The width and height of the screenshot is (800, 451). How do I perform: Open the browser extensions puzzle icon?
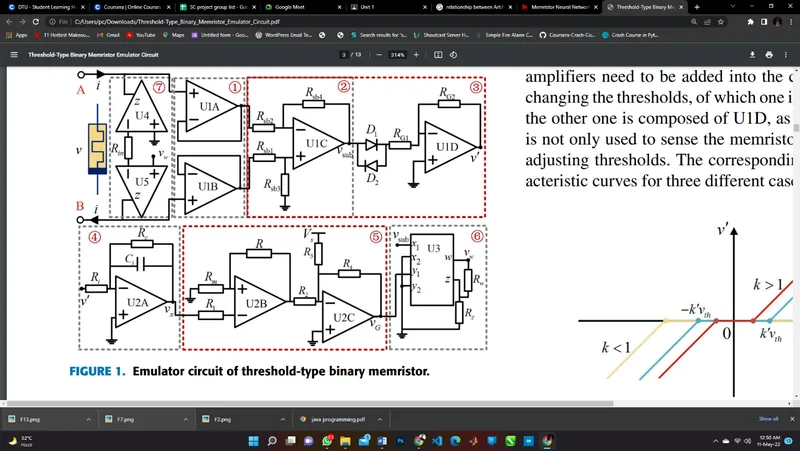tap(751, 22)
